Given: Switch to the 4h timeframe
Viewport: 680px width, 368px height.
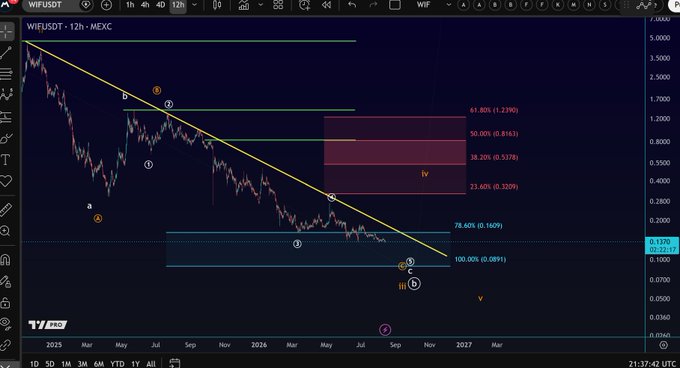Looking at the screenshot, I should coord(145,5).
